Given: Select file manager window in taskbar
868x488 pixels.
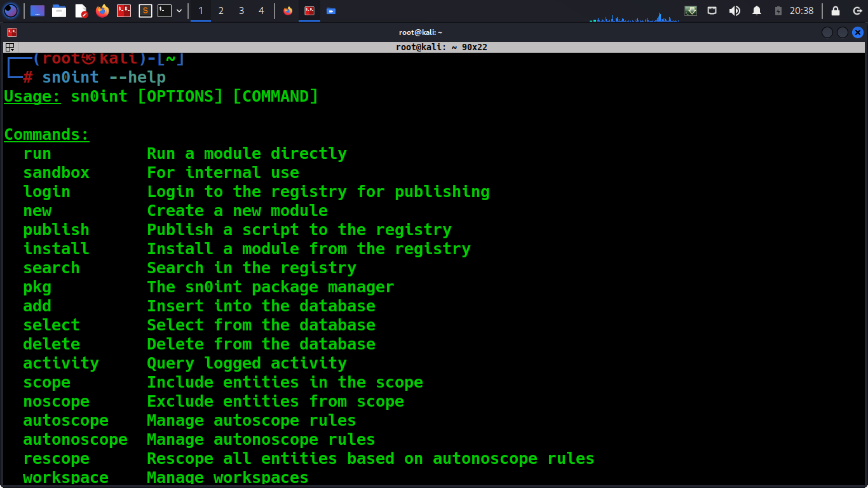Looking at the screenshot, I should [330, 11].
